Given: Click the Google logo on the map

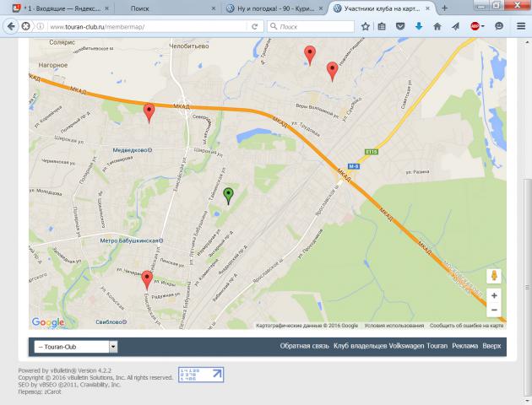Looking at the screenshot, I should pyautogui.click(x=48, y=322).
